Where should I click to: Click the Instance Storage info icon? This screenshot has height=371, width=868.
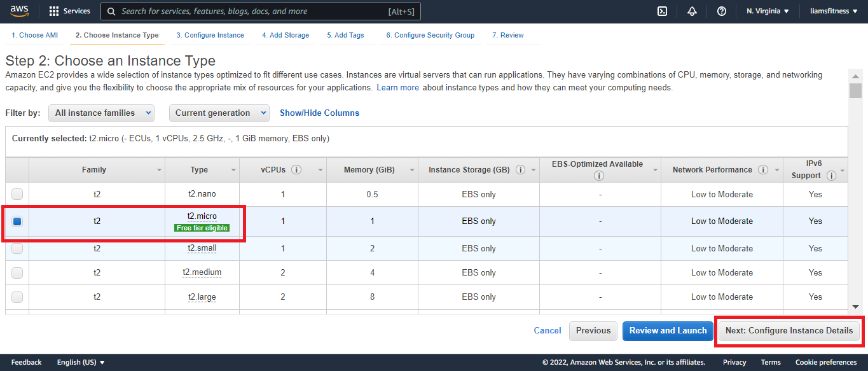(520, 170)
